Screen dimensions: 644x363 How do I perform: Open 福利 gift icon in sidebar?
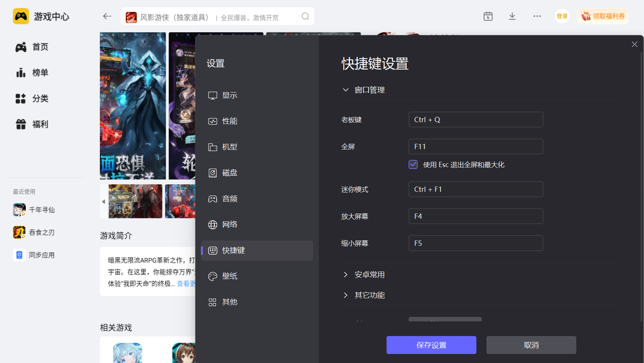pyautogui.click(x=21, y=124)
